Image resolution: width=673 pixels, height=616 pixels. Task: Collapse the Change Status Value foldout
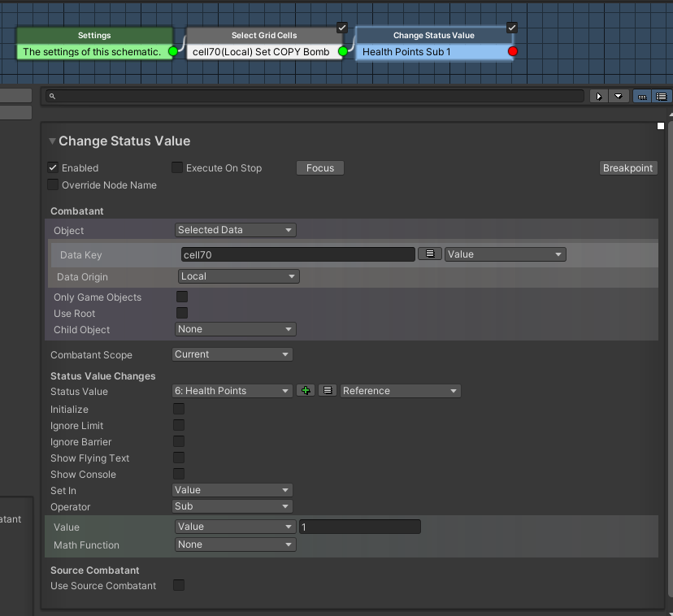point(52,141)
